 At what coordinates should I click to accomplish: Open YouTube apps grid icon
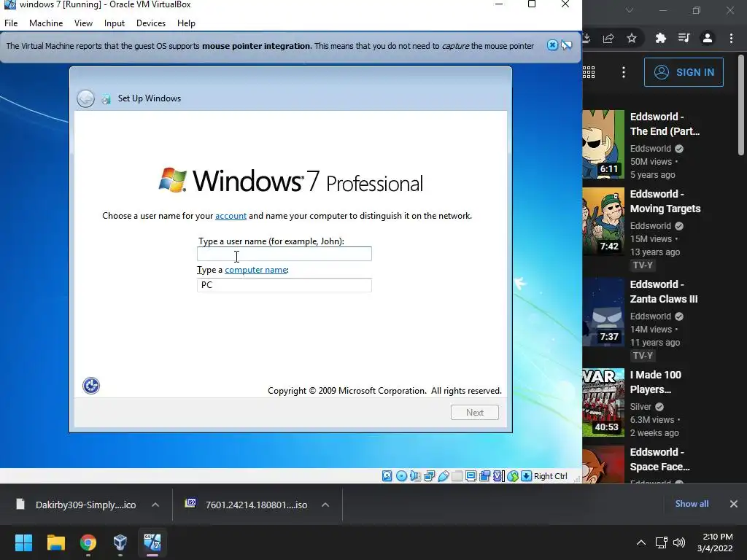click(x=589, y=72)
